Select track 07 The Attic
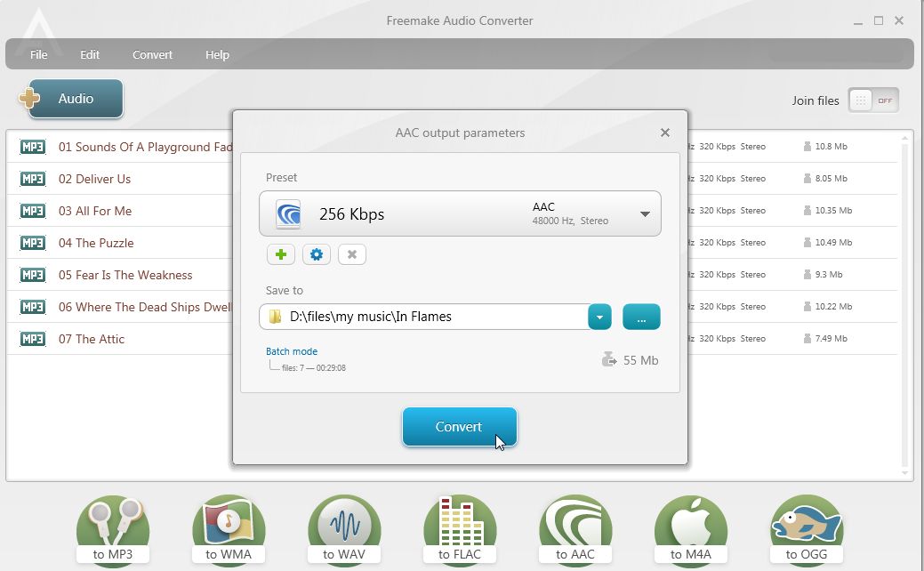The width and height of the screenshot is (924, 571). tap(92, 339)
